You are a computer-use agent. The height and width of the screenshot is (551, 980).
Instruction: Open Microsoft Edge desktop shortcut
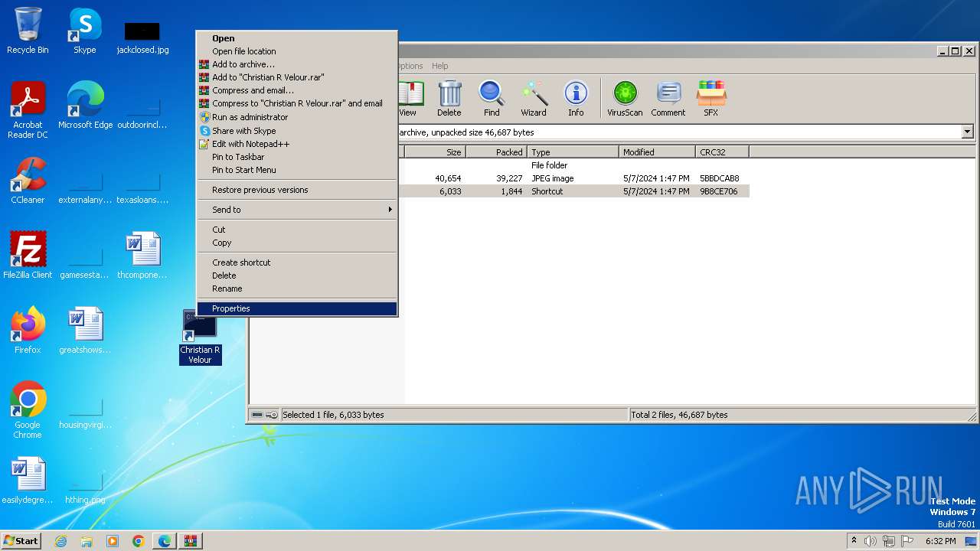click(85, 106)
